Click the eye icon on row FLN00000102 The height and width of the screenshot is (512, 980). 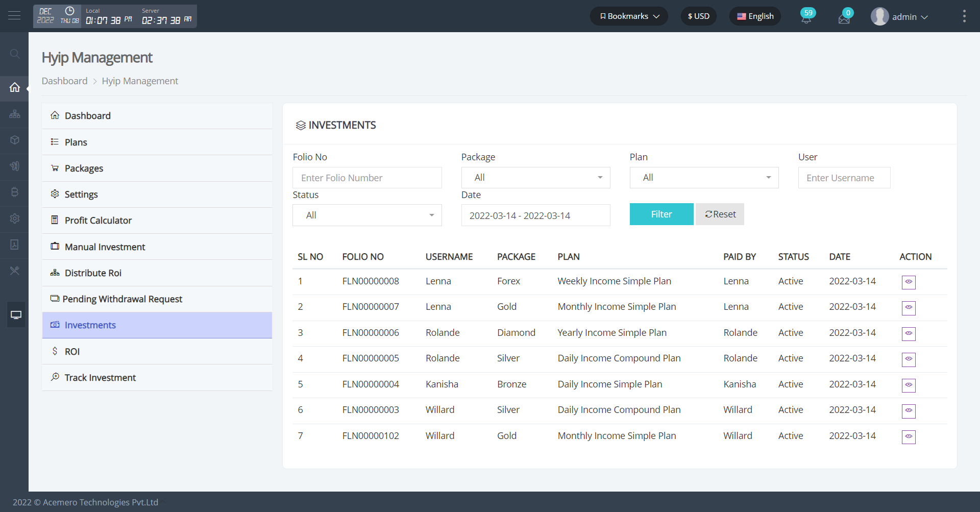coord(909,437)
